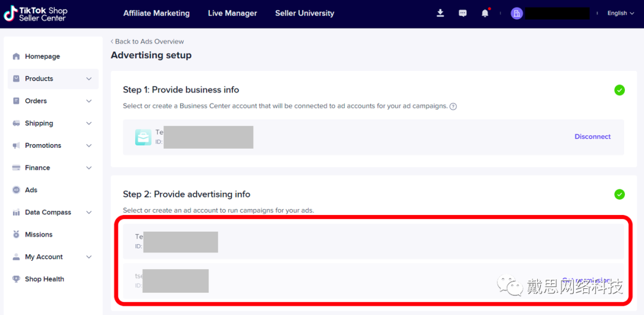Image resolution: width=644 pixels, height=315 pixels.
Task: Click the Step 1 green checkmark
Action: (x=620, y=91)
